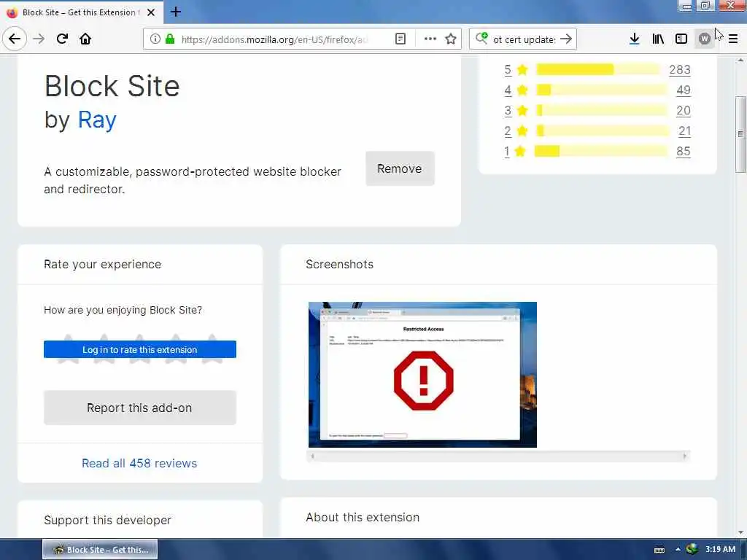Click the 3:19 AM taskbar clock
The image size is (747, 560).
tap(720, 549)
